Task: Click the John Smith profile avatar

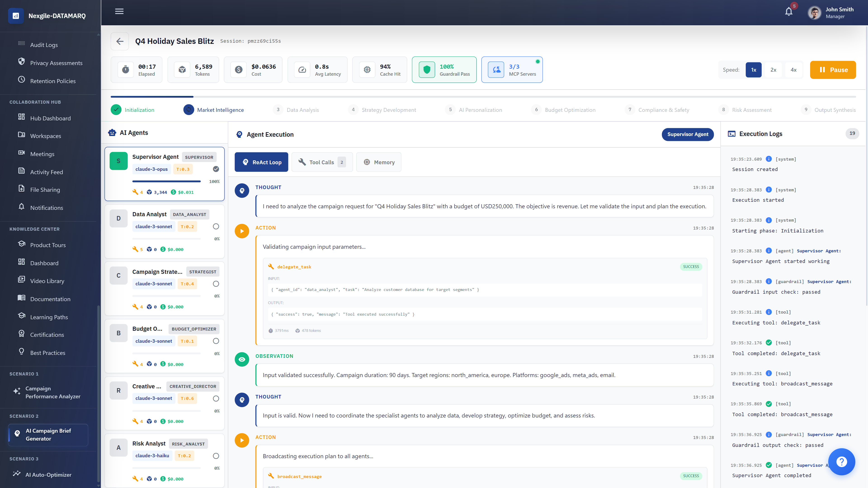Action: (x=814, y=12)
